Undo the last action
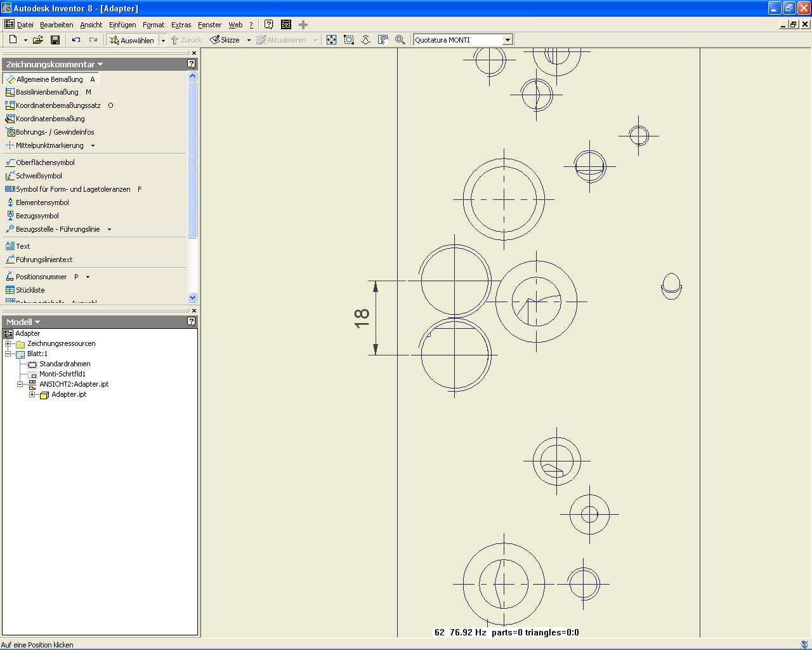 [x=76, y=40]
